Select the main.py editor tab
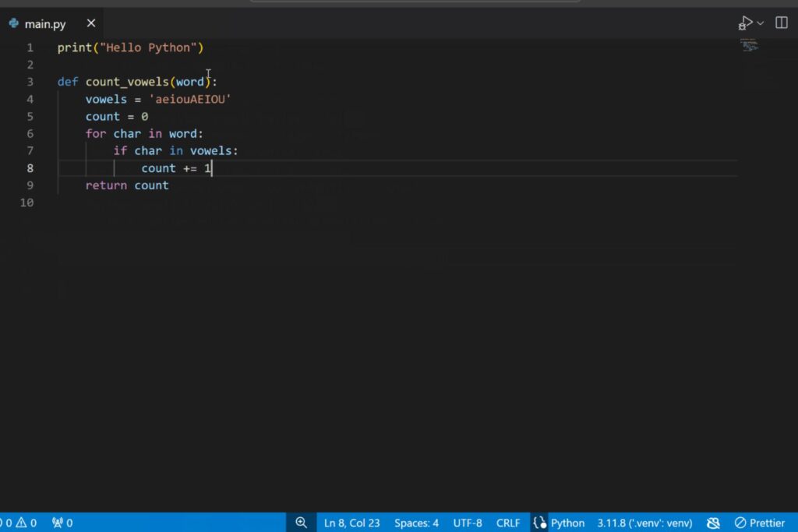798x532 pixels. tap(51, 23)
